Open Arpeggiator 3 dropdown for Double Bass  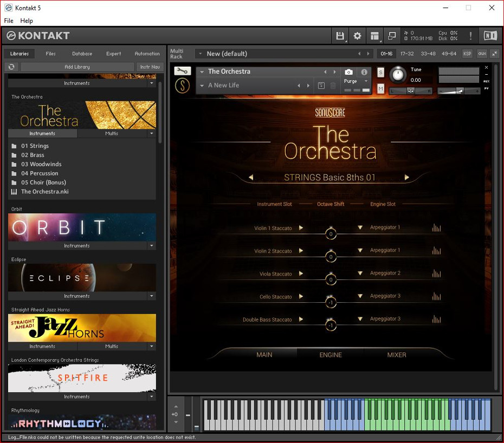pos(360,318)
